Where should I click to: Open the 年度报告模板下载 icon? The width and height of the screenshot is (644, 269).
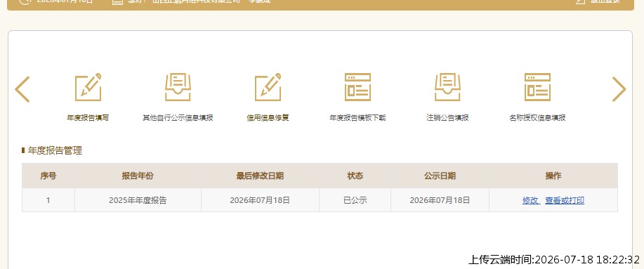357,87
